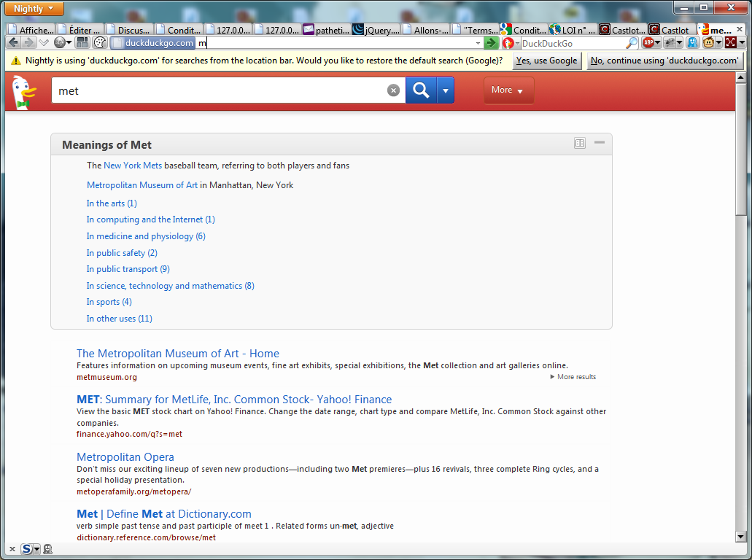Image resolution: width=752 pixels, height=560 pixels.
Task: Click the warning icon in notification bar
Action: coord(16,61)
